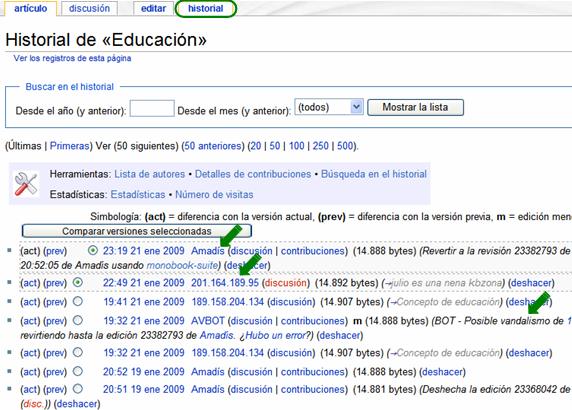Select radio button for 22:49 21 ene revision
This screenshot has width=572, height=410.
point(78,282)
